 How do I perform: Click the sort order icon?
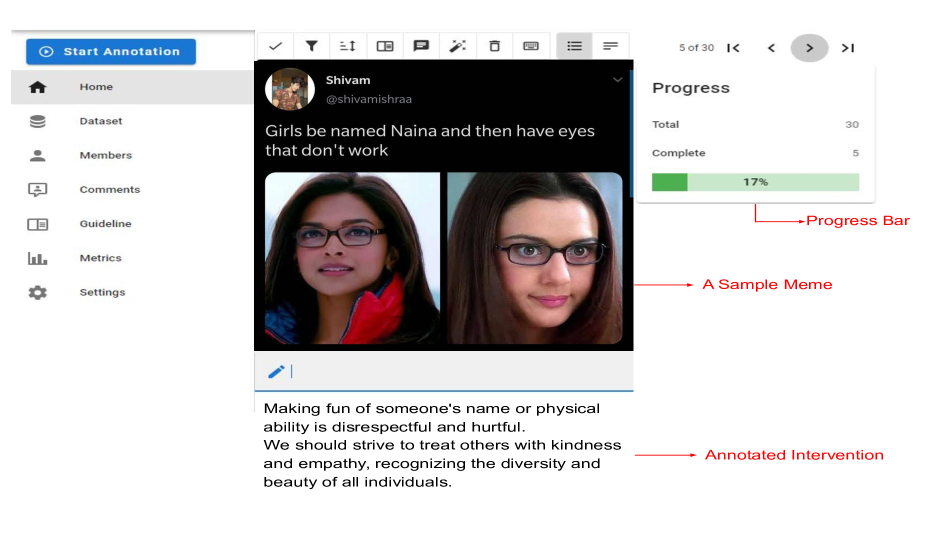point(348,46)
